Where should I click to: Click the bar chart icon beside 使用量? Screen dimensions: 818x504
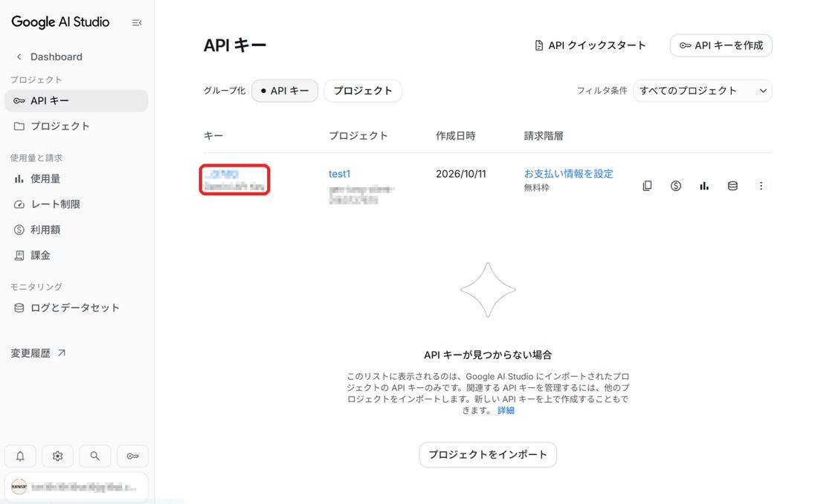pyautogui.click(x=19, y=178)
